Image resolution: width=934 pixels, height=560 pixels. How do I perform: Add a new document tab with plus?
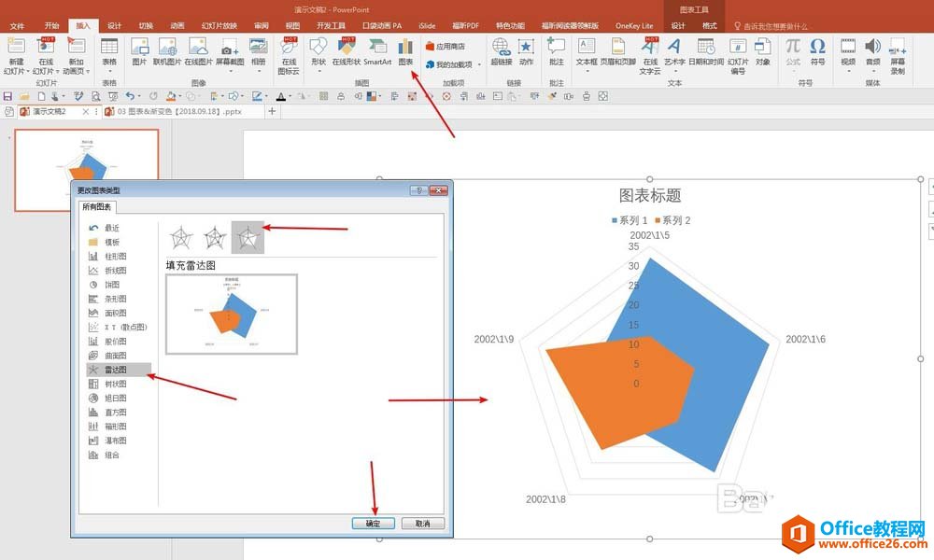[272, 111]
